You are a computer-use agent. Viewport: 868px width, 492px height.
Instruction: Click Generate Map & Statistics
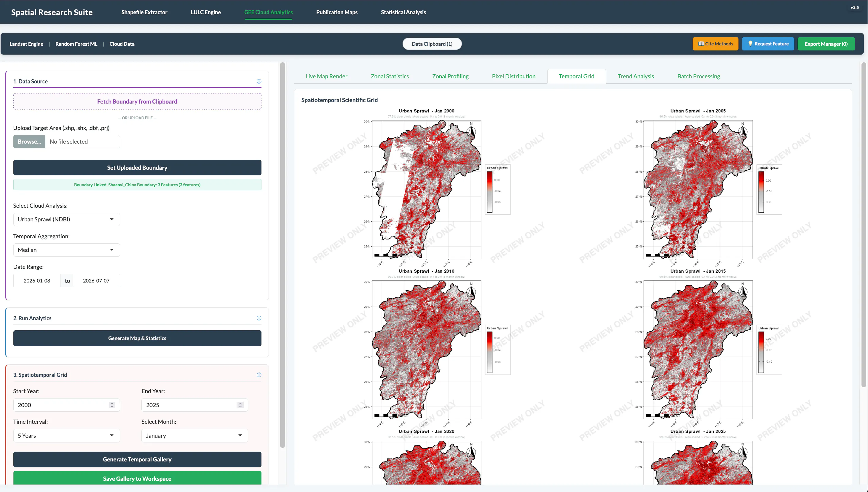(x=137, y=338)
